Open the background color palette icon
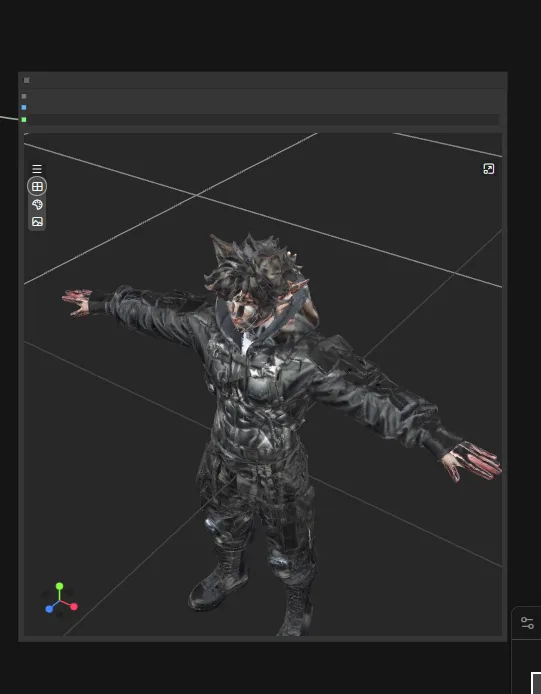Image resolution: width=541 pixels, height=694 pixels. click(x=37, y=204)
